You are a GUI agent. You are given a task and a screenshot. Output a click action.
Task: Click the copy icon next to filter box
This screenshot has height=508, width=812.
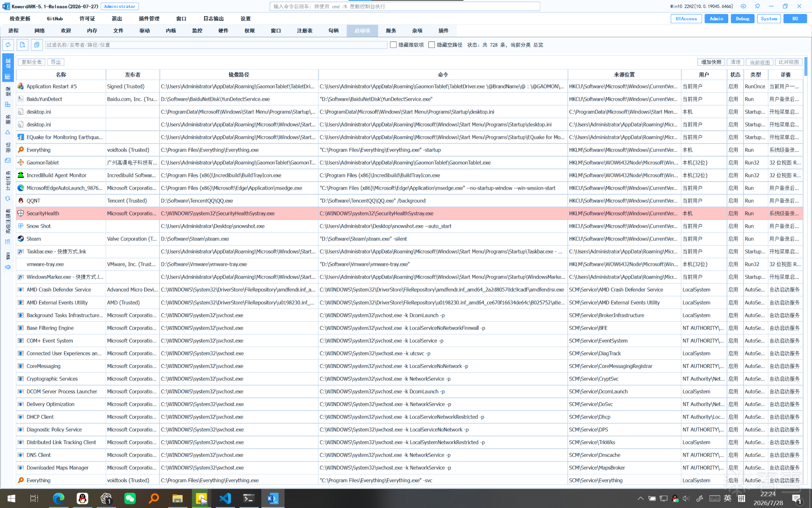37,45
